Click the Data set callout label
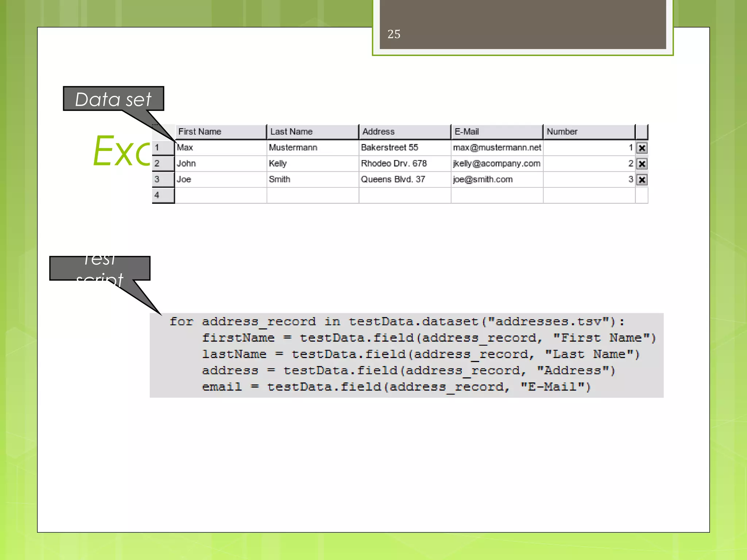 tap(113, 99)
